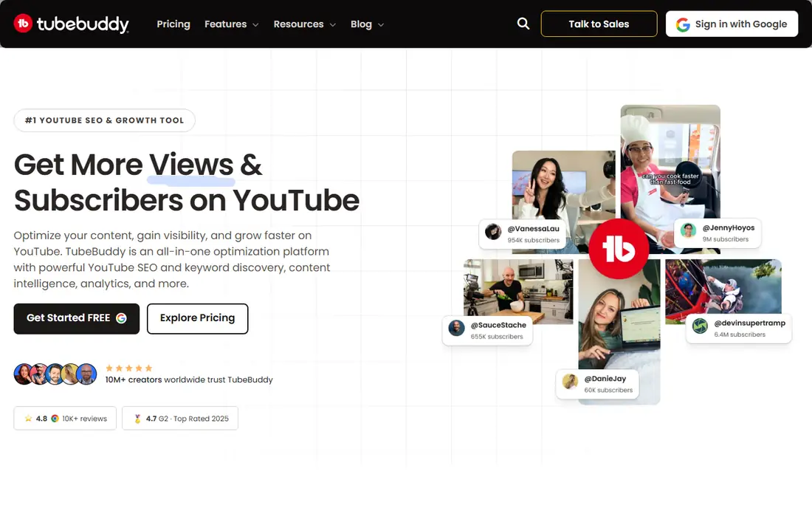Open the Pricing menu item
Image resolution: width=812 pixels, height=508 pixels.
tap(173, 24)
